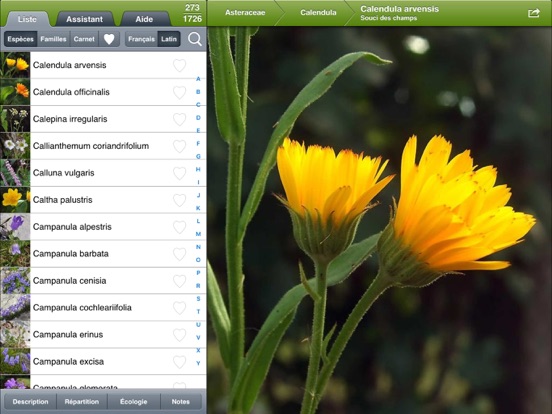The width and height of the screenshot is (552, 414).
Task: Toggle heart for Callianthemum coriandrifolium
Action: (179, 146)
